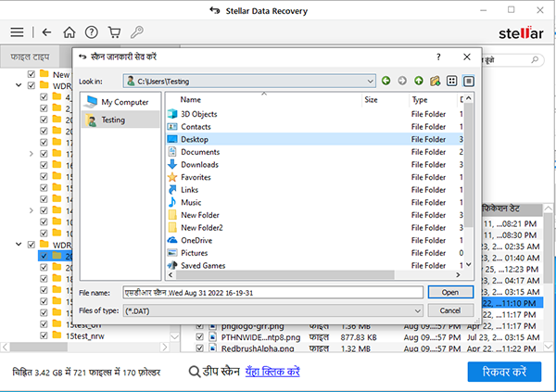The height and width of the screenshot is (392, 556).
Task: Click the scroll-down arrow of dialog file list
Action: [468, 265]
